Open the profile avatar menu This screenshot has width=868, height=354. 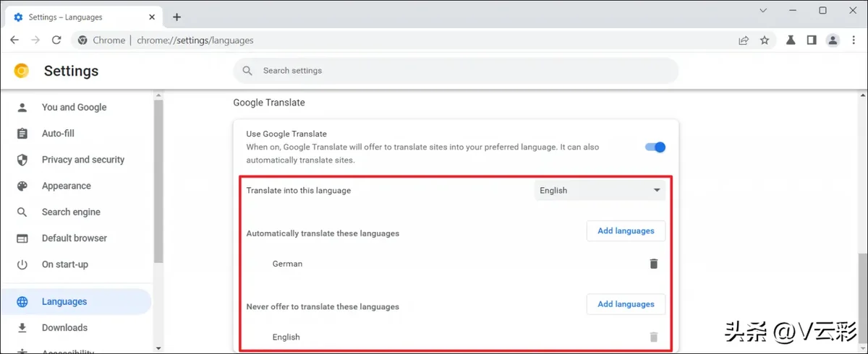833,40
